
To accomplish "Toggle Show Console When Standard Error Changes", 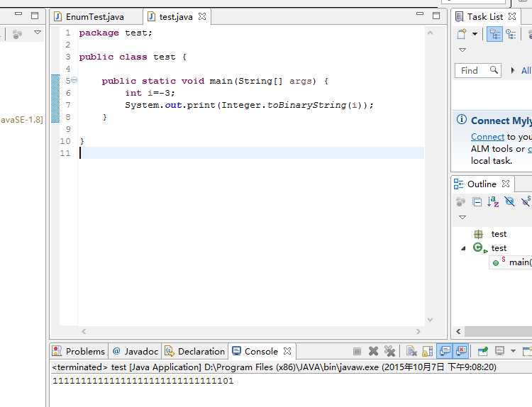I will coord(462,351).
